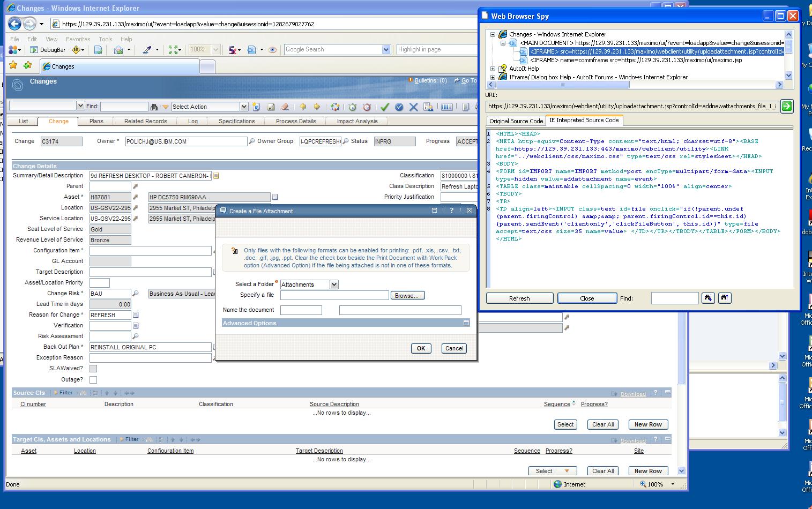This screenshot has height=509, width=812.
Task: Click the New Change insert record icon
Action: (x=256, y=107)
